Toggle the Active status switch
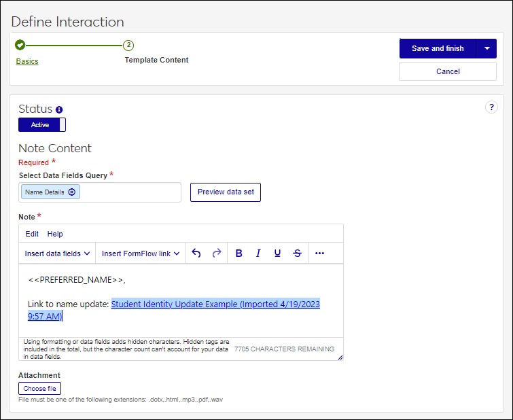 (x=42, y=125)
